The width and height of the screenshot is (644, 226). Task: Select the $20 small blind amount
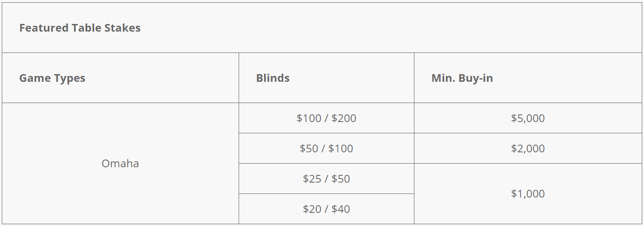(x=312, y=209)
